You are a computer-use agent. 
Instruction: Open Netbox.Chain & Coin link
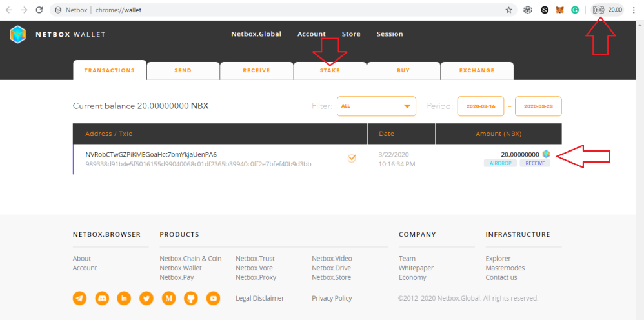coord(190,258)
